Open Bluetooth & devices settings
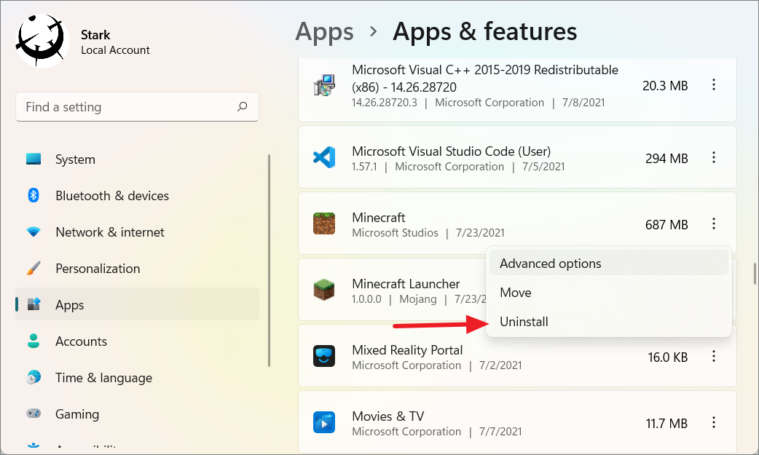The height and width of the screenshot is (455, 759). point(137,196)
